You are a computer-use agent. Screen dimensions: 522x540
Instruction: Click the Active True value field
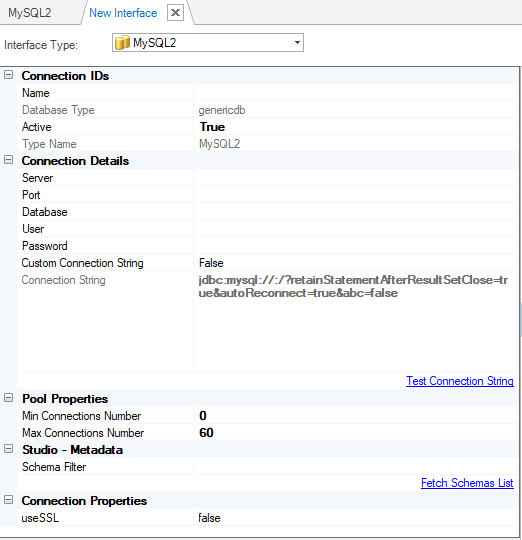pos(356,127)
